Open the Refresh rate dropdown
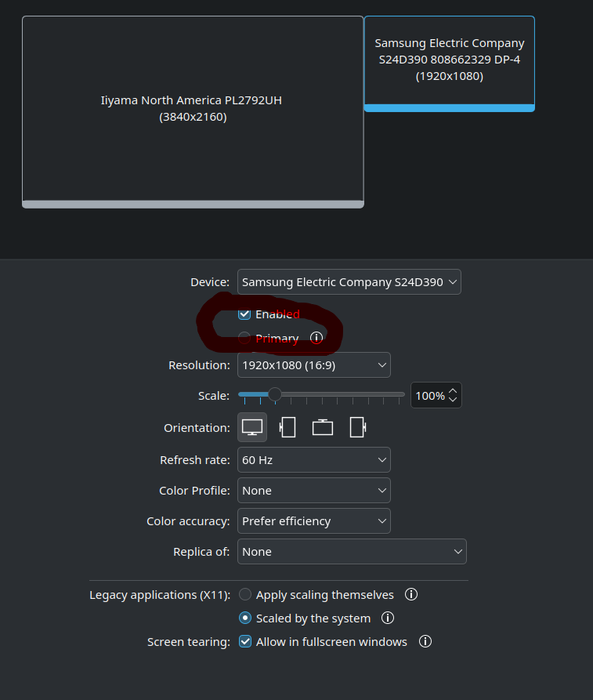The height and width of the screenshot is (700, 593). tap(314, 460)
